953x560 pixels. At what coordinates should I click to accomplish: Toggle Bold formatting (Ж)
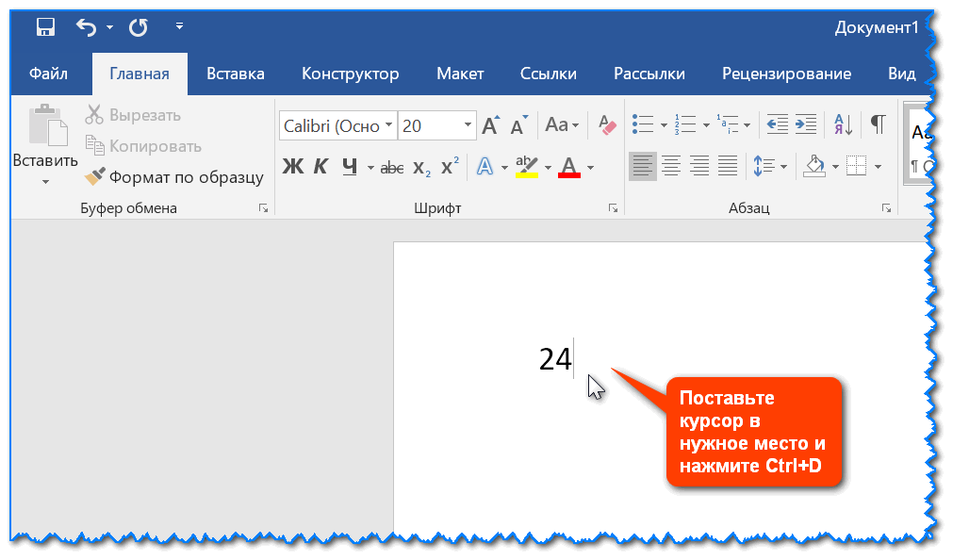click(x=293, y=168)
